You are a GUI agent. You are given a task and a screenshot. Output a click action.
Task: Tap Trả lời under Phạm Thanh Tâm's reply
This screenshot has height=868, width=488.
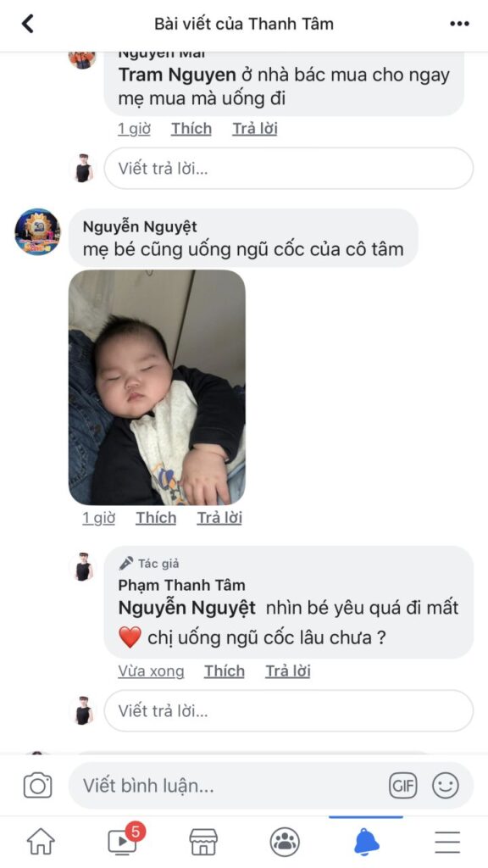pyautogui.click(x=288, y=671)
